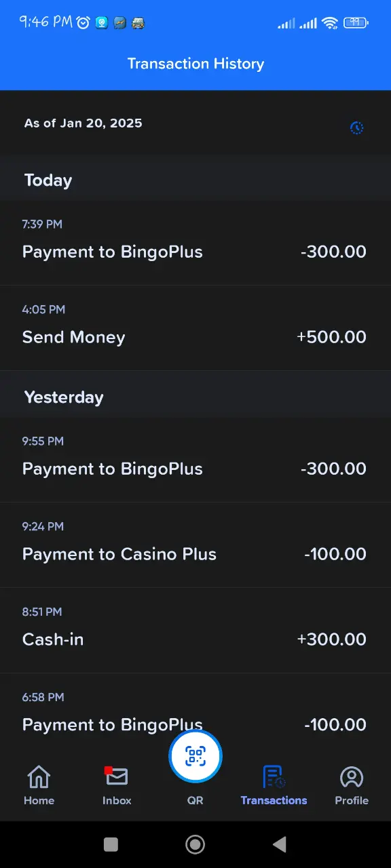Tap the alarm clock status icon

pyautogui.click(x=83, y=23)
